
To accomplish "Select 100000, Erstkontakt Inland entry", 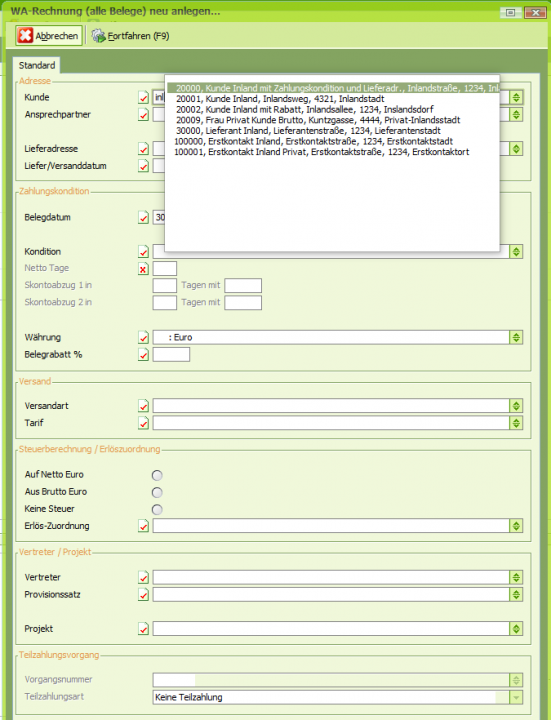I will pos(313,141).
